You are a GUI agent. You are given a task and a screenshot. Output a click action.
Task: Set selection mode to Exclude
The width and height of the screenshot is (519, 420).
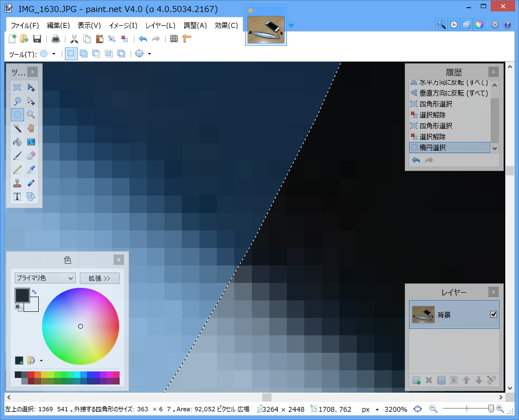click(96, 54)
